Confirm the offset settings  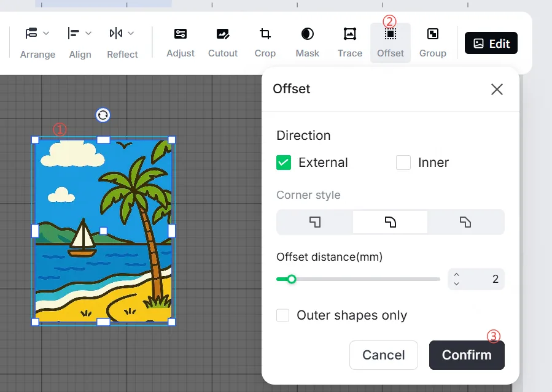467,355
